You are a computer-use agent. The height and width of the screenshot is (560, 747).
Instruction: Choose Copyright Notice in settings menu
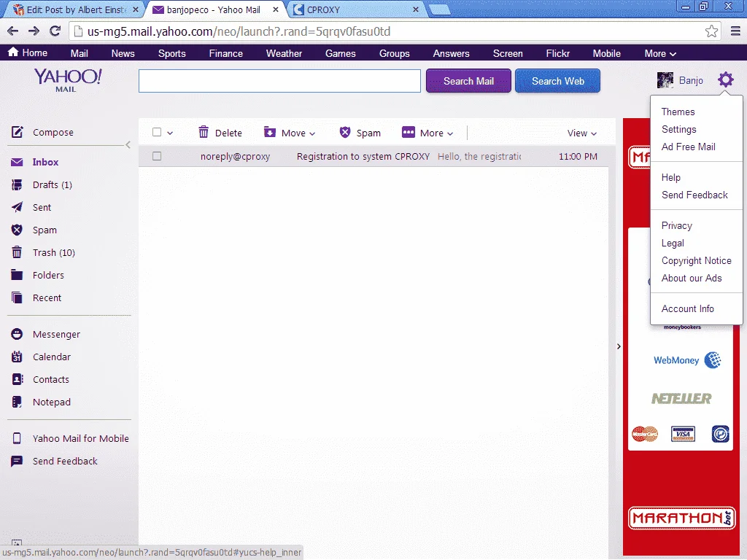[696, 261]
